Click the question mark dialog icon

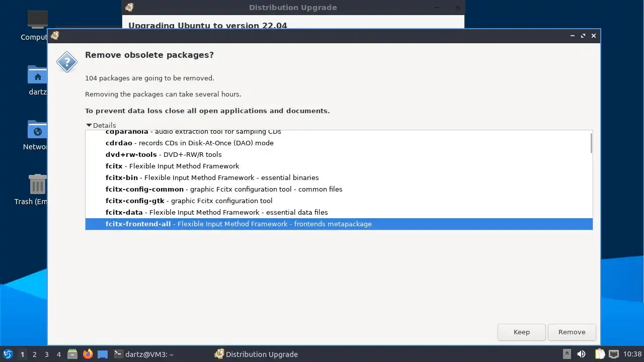coord(67,62)
